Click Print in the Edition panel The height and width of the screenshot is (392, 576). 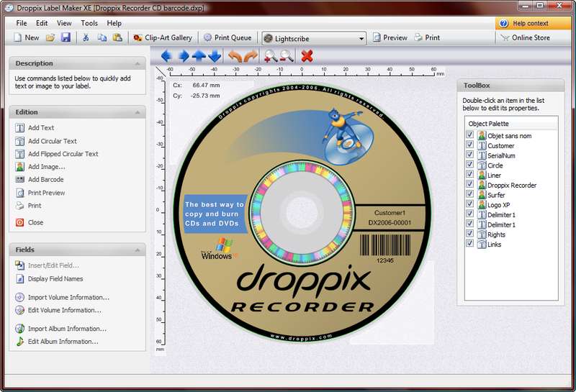(28, 206)
